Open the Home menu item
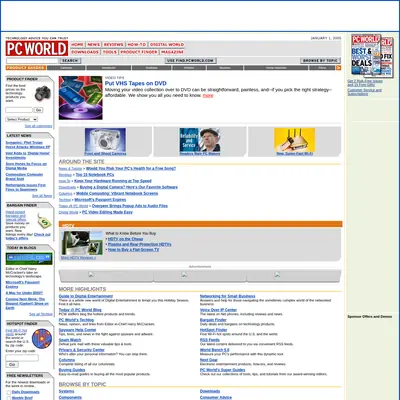This screenshot has height=400, width=400. 77,45
